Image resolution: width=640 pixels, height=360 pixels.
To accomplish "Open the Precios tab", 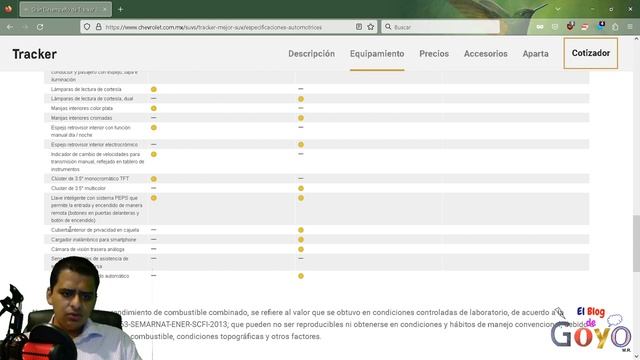I will 434,53.
